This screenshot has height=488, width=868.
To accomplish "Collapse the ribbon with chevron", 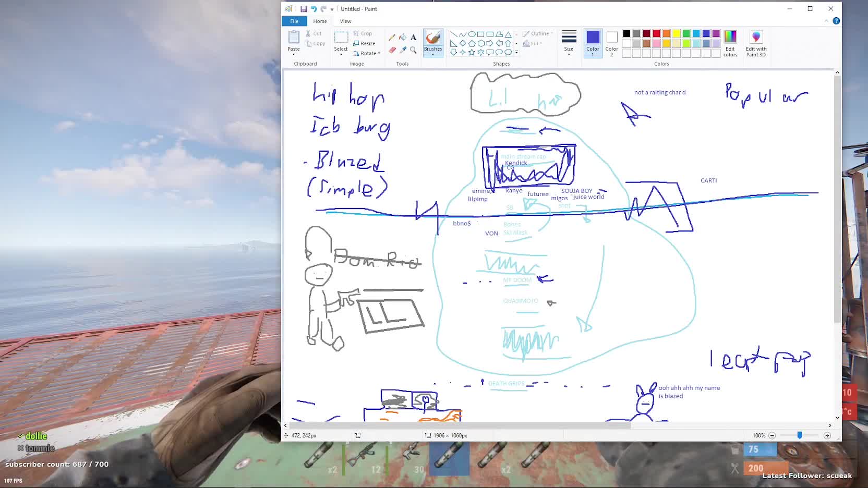I will coord(826,21).
